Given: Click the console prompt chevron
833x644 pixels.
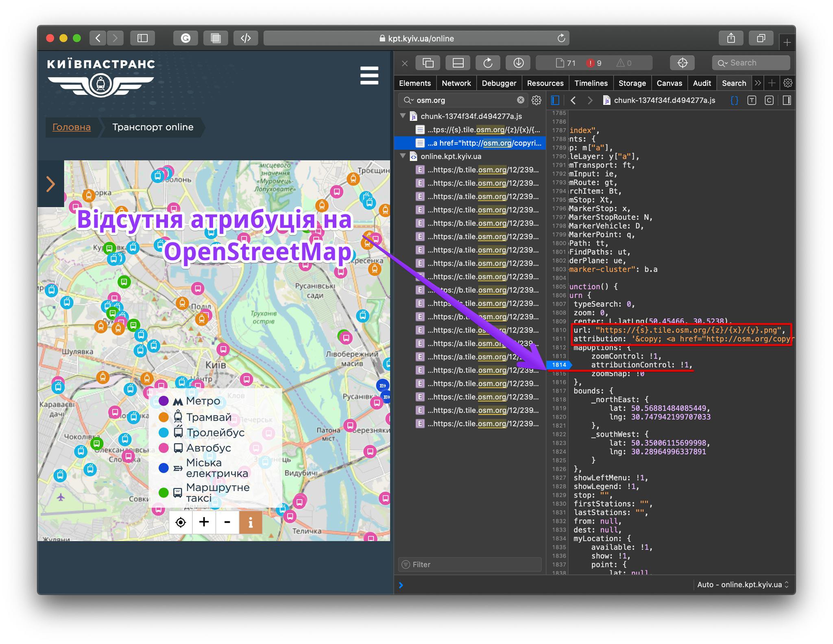Looking at the screenshot, I should tap(401, 585).
